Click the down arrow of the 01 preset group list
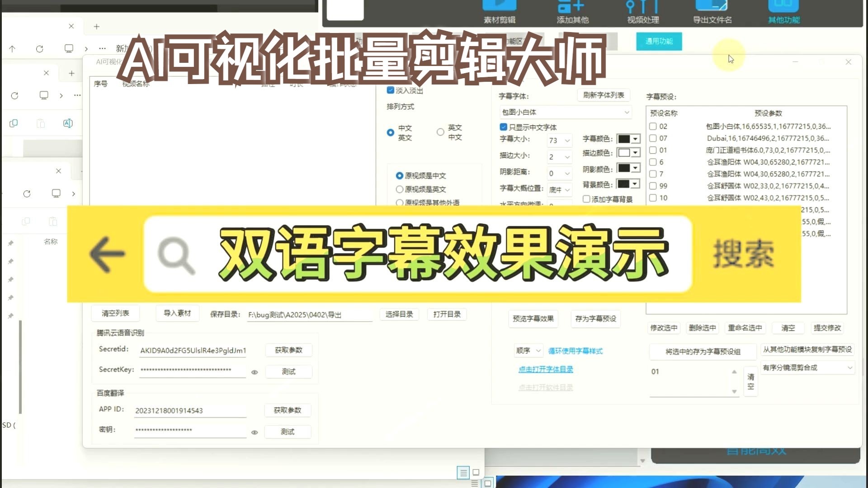The width and height of the screenshot is (868, 488). 734,392
